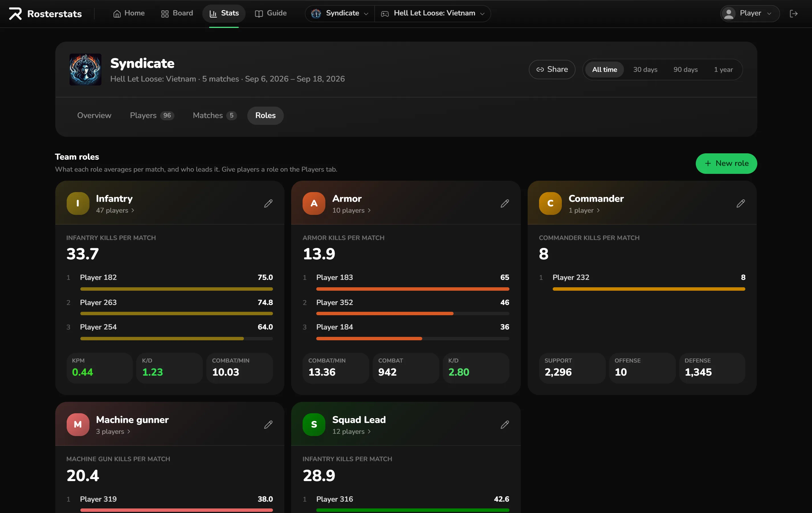The image size is (812, 513).
Task: Edit the Infantry role with the pencil icon
Action: point(268,203)
